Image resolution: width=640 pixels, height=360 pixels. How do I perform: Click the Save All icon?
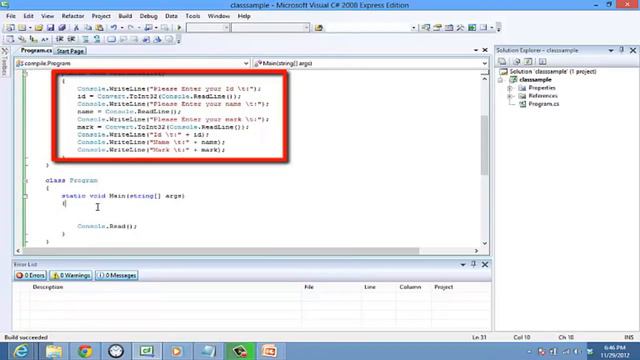[x=62, y=28]
